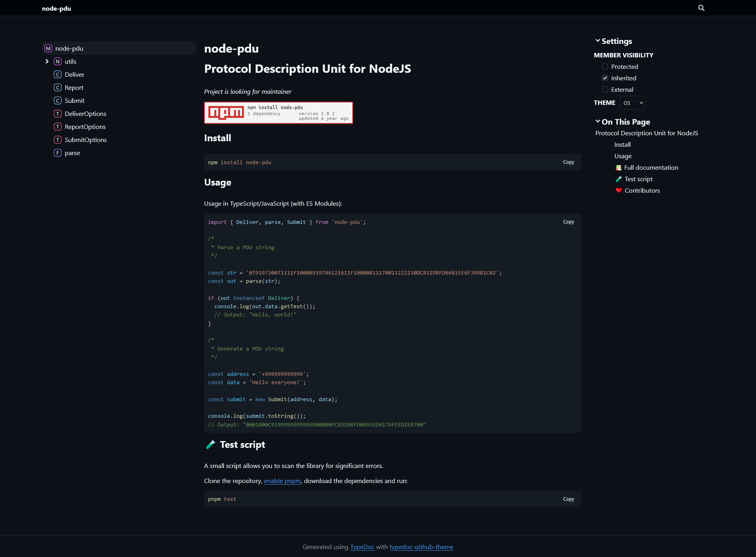Click the module M icon beside node-pdu
Screen dimensions: 756x557
(48, 48)
